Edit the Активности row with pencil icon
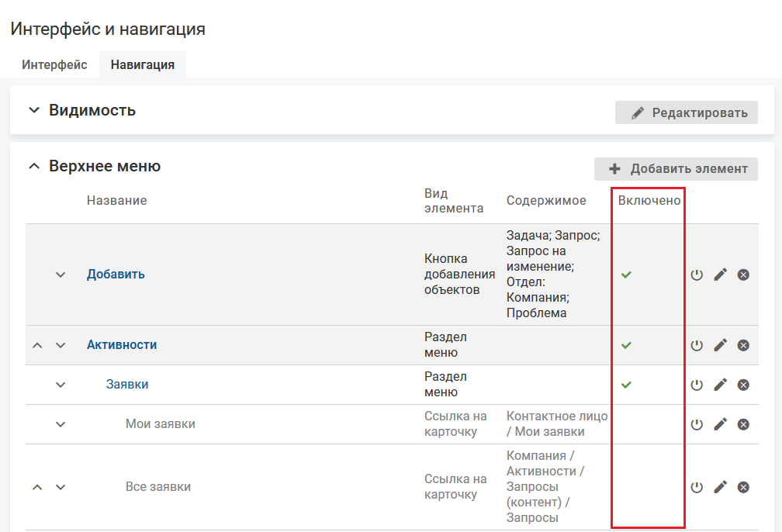This screenshot has height=532, width=782. [x=720, y=345]
